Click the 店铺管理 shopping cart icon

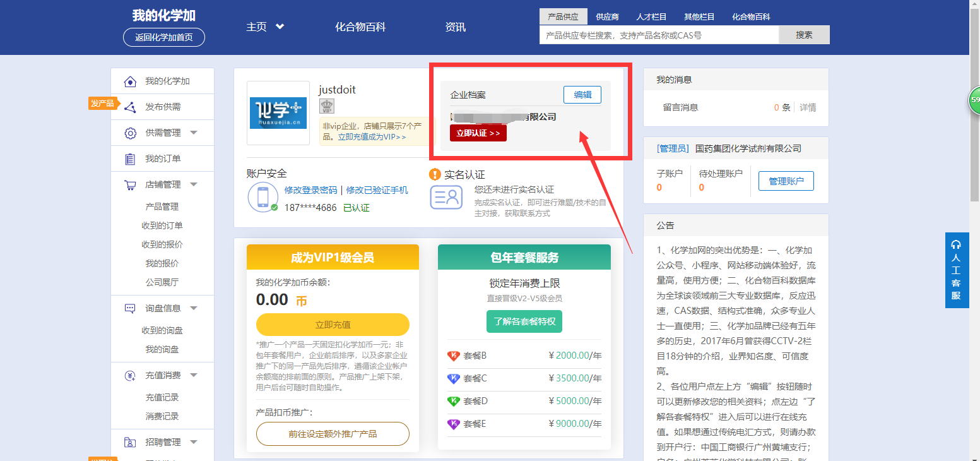click(130, 185)
